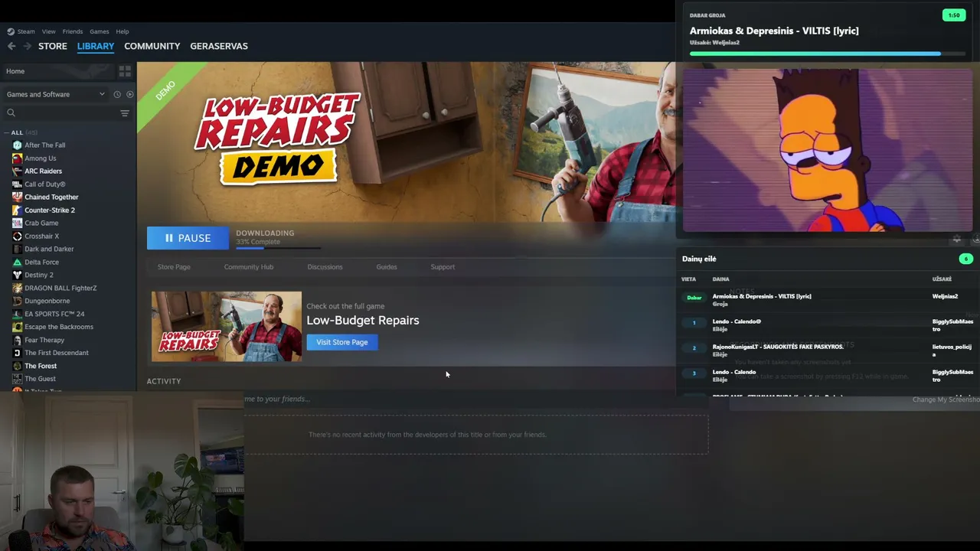Viewport: 980px width, 551px height.
Task: Select the ARC Raiders game icon
Action: (x=17, y=171)
